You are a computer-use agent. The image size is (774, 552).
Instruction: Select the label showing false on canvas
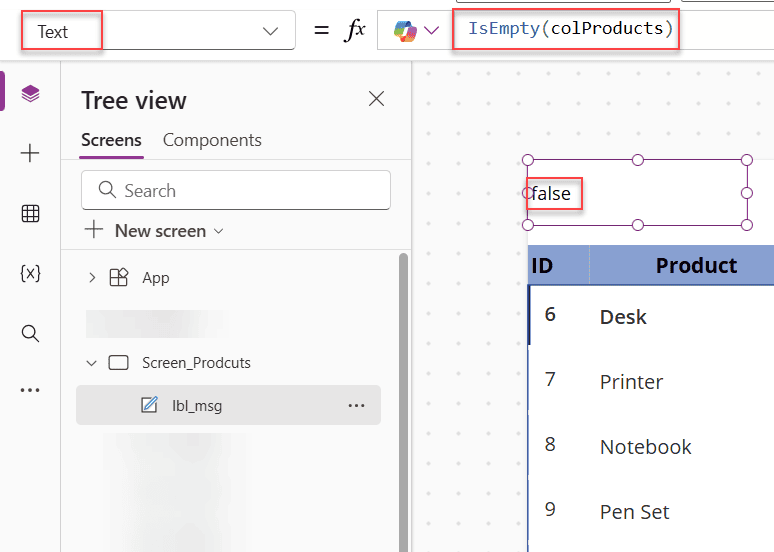[x=637, y=193]
